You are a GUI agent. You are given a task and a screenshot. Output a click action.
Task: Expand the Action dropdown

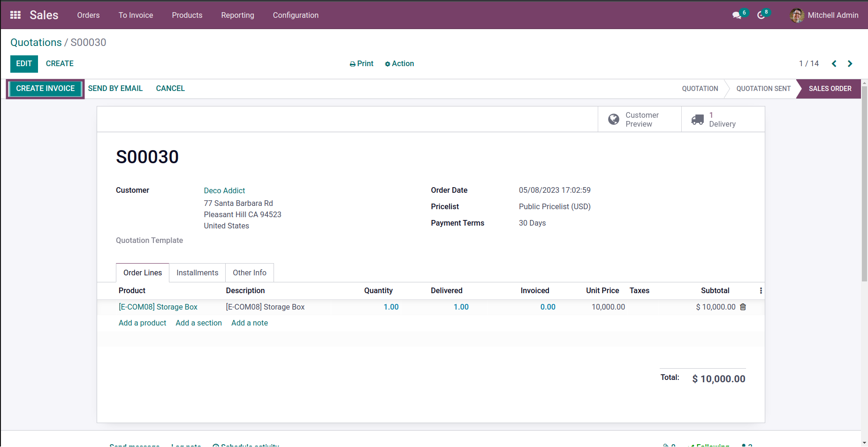point(399,64)
